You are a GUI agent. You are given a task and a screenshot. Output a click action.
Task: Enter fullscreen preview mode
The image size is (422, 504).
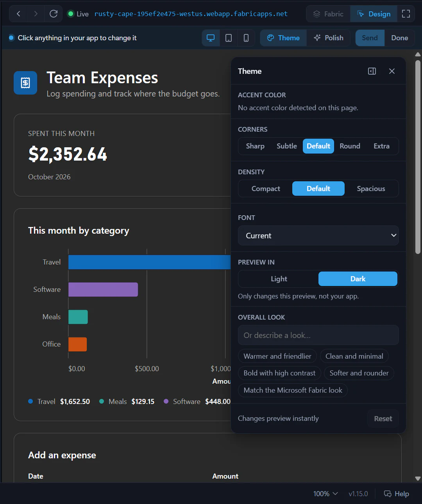point(406,14)
